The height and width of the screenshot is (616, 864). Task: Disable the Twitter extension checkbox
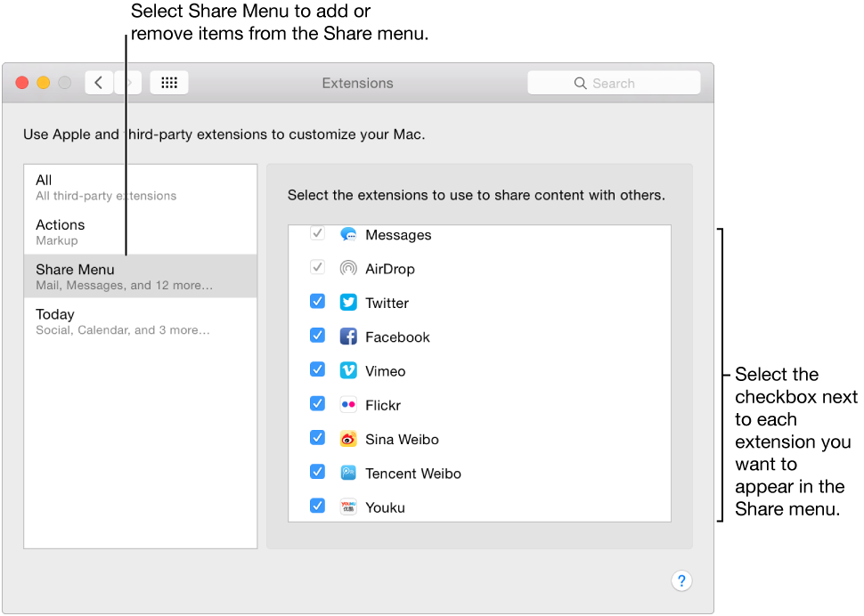[x=317, y=301]
